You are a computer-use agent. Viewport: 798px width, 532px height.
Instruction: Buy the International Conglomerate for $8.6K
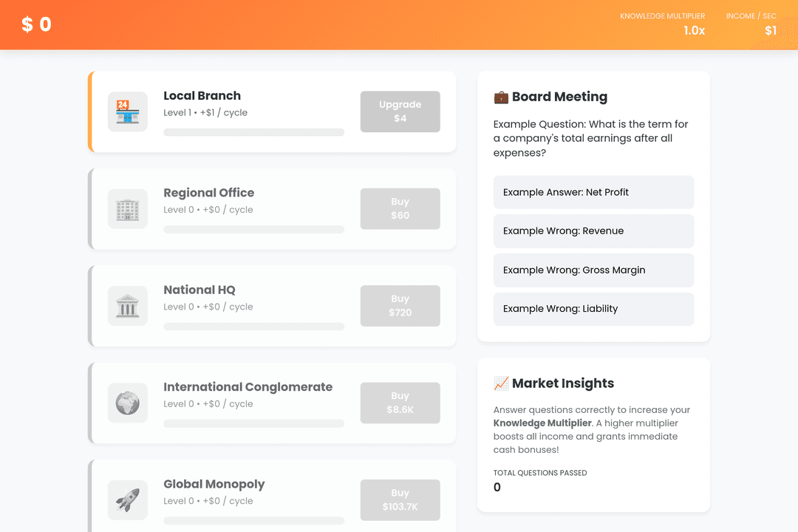click(400, 403)
